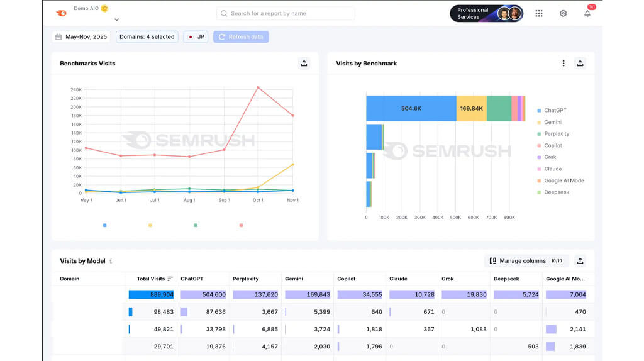Click the Semrush logo icon

coord(61,13)
